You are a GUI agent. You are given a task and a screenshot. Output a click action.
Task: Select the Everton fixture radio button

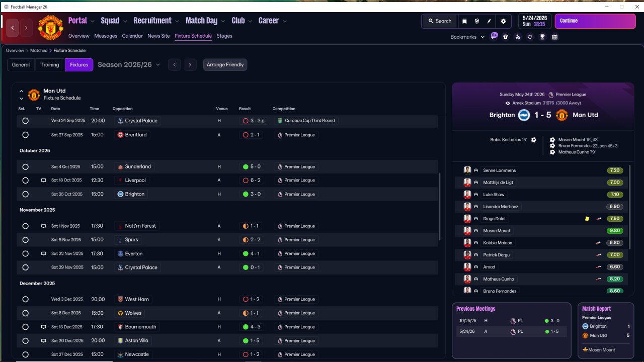pos(25,254)
